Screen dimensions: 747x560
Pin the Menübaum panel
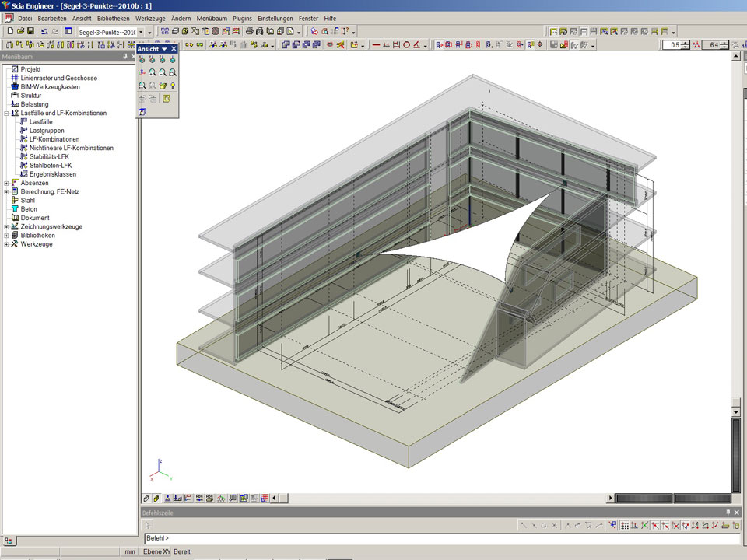tap(124, 57)
